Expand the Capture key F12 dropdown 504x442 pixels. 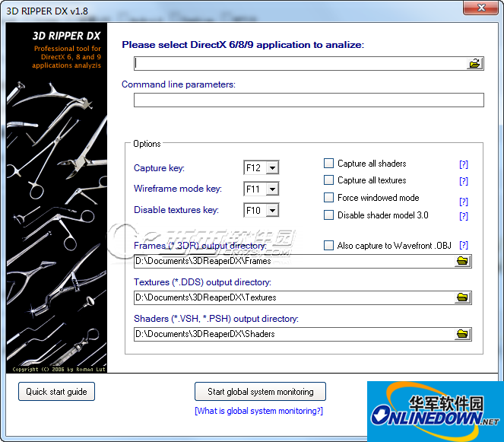point(272,168)
